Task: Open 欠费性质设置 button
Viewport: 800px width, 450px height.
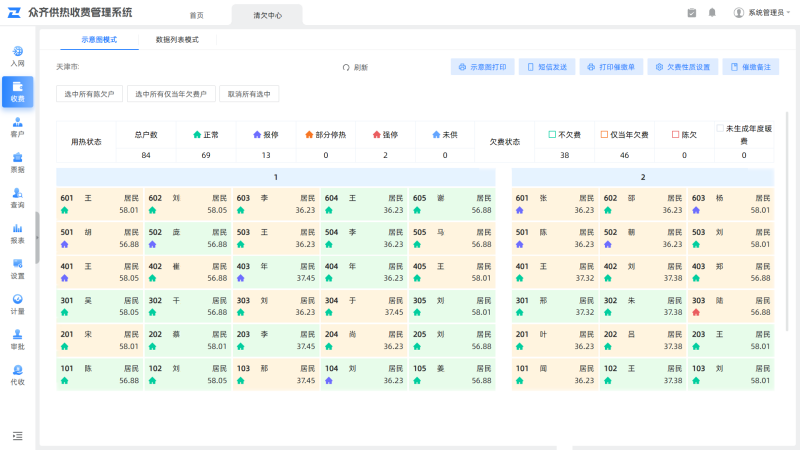Action: click(x=683, y=67)
